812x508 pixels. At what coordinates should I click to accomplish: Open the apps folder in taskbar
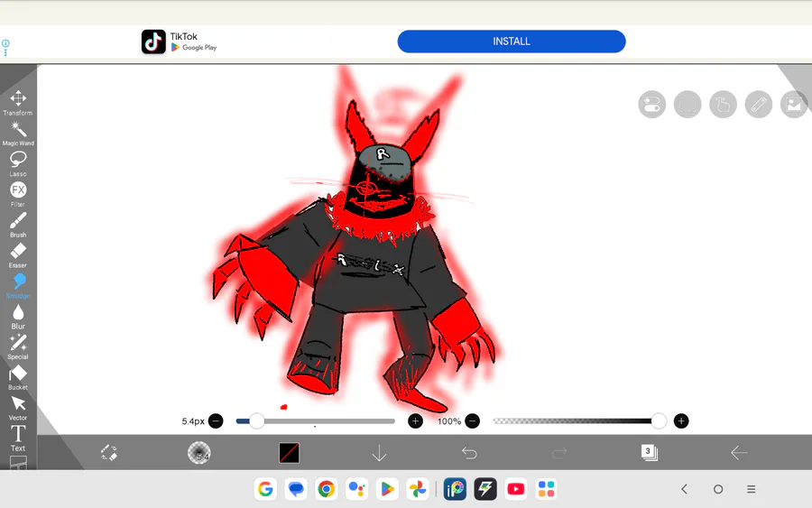click(x=547, y=489)
